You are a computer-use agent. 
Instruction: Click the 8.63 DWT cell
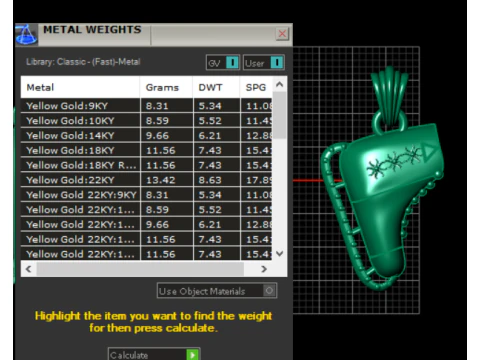pos(216,180)
